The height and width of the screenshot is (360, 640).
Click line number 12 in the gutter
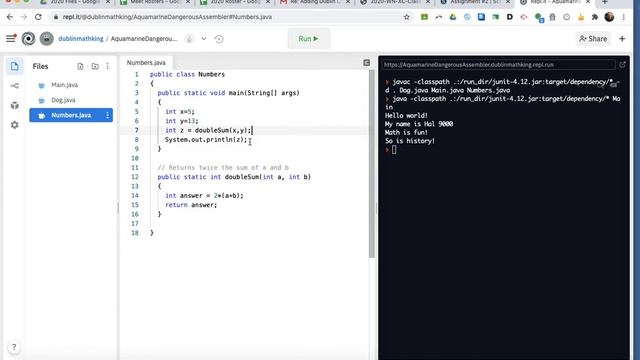[135, 177]
